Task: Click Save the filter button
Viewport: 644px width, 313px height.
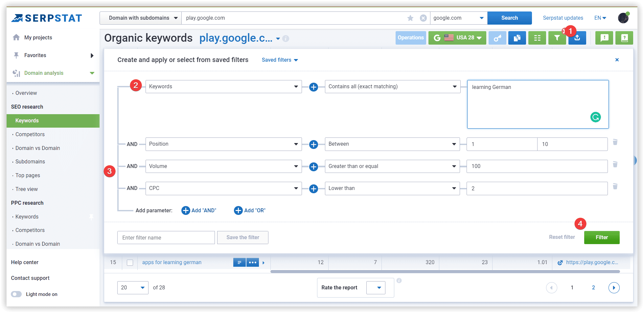Action: pos(243,238)
